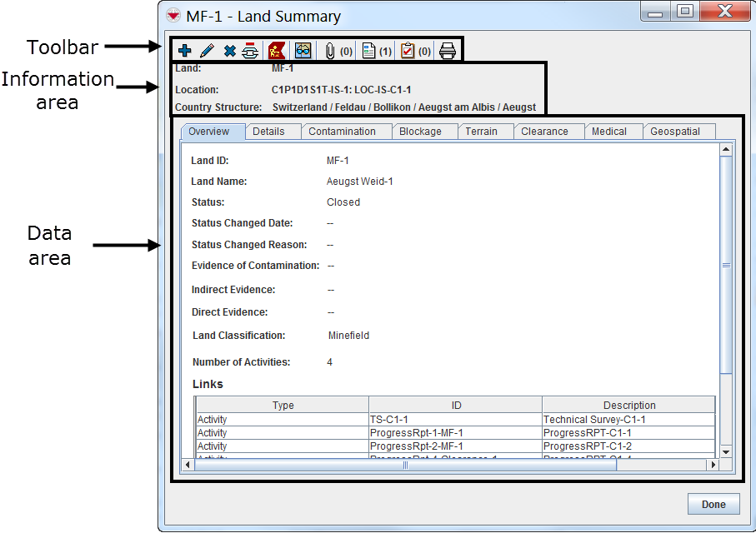The image size is (756, 533).
Task: Click the blue X Delete icon
Action: click(x=229, y=50)
